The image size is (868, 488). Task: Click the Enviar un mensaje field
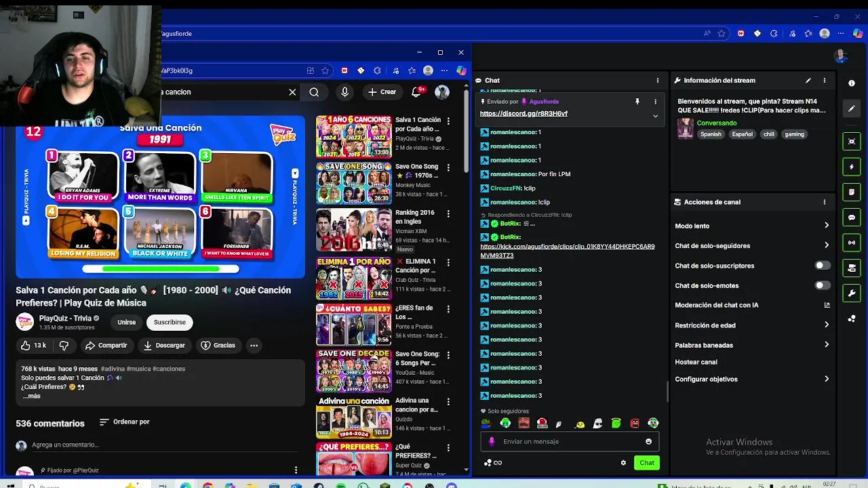pos(570,441)
